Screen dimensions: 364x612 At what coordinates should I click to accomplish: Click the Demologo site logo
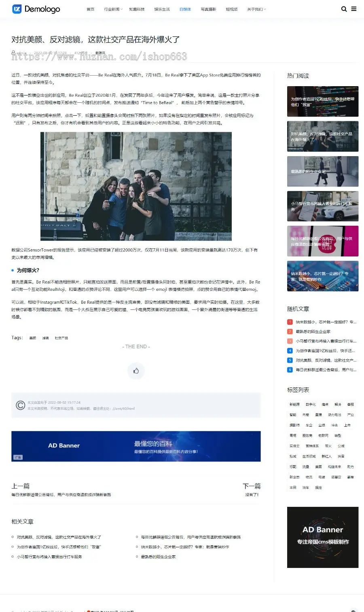pyautogui.click(x=36, y=9)
